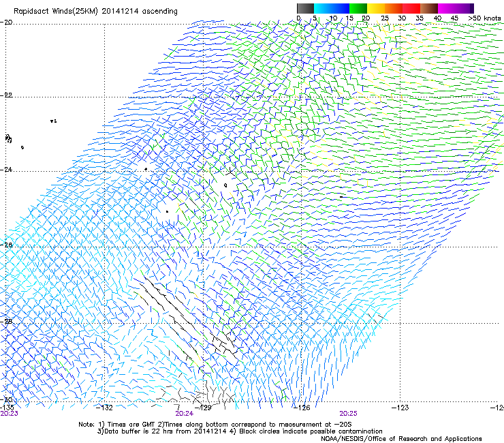
Task: Click the '45' legend scale number
Action: pyautogui.click(x=454, y=18)
